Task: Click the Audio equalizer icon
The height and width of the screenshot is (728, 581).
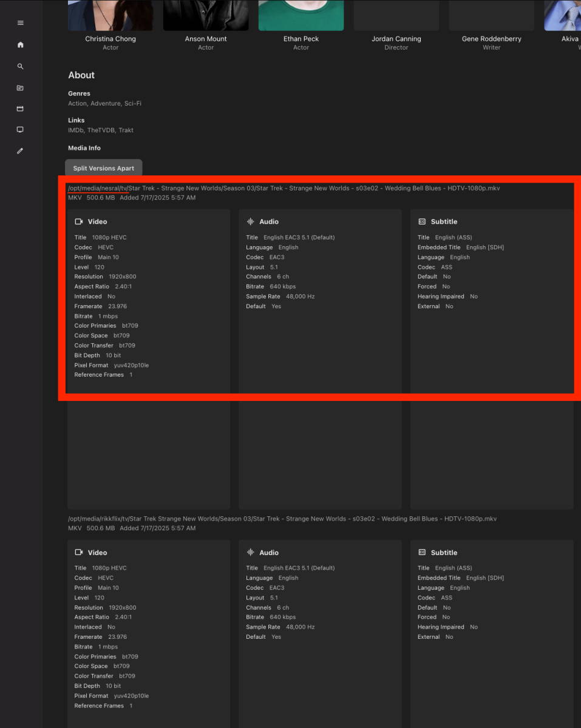Action: pos(251,221)
